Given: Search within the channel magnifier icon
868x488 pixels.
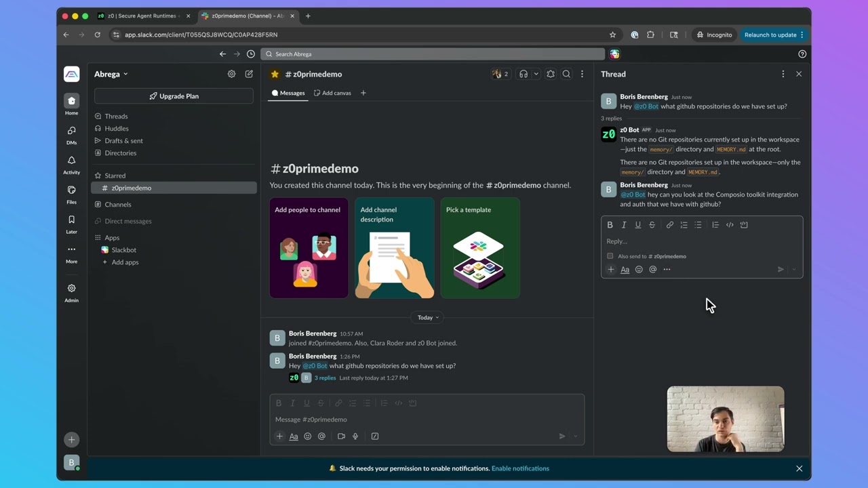Looking at the screenshot, I should pos(566,74).
